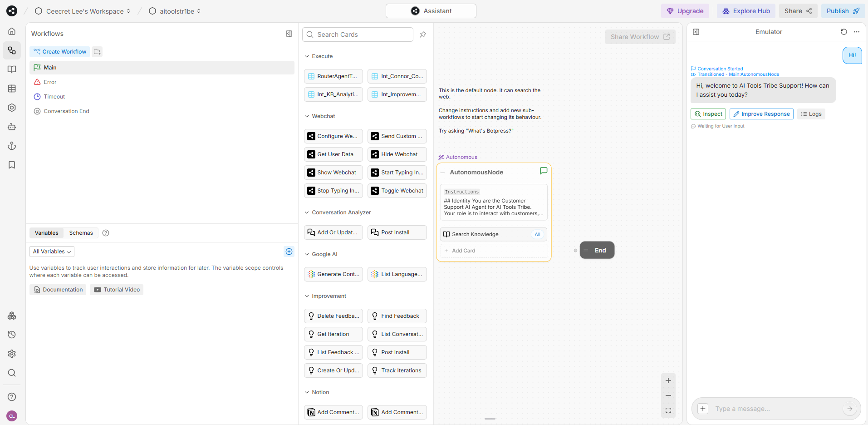
Task: Click the Type a message input field
Action: [x=771, y=408]
